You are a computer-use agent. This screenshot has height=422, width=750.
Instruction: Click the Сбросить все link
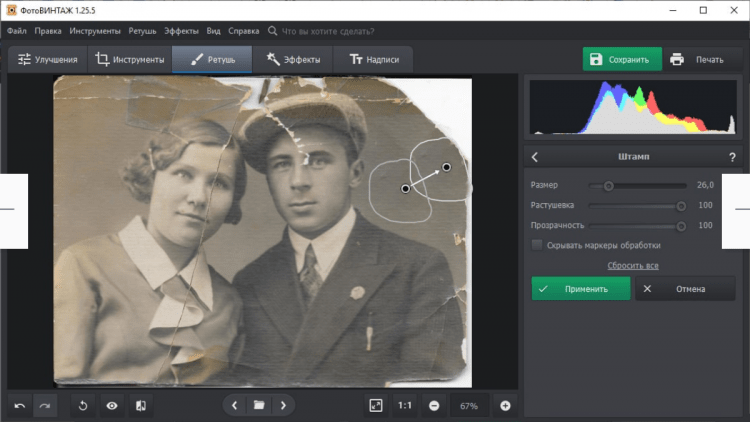(x=633, y=266)
